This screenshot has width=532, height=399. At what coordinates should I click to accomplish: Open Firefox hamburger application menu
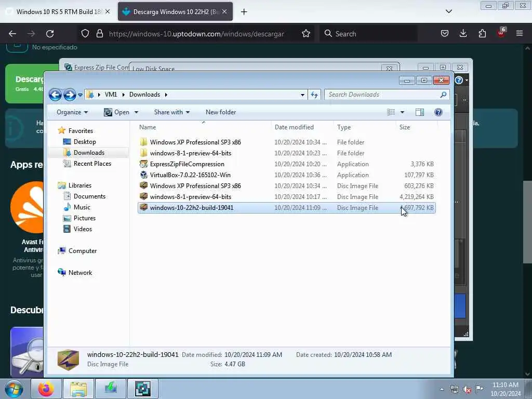click(x=520, y=34)
